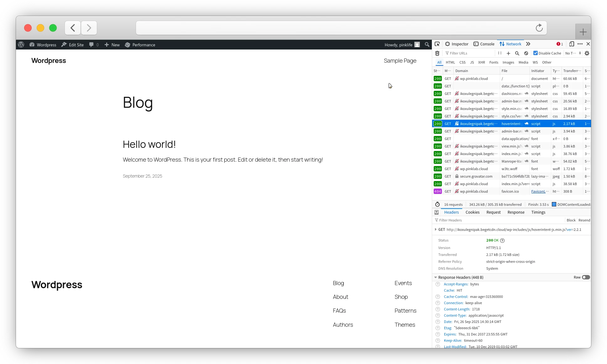The height and width of the screenshot is (364, 607).
Task: Clear network log with trash icon
Action: tap(437, 53)
